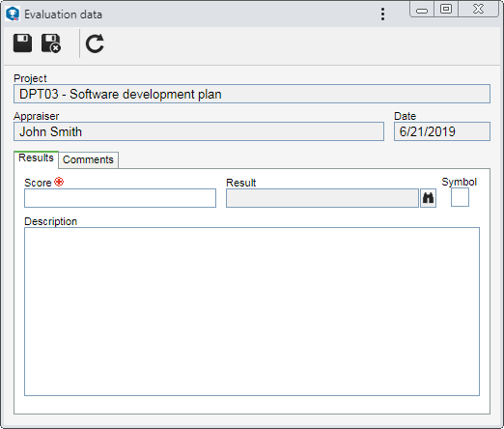Click into the Score input field
The width and height of the screenshot is (504, 429).
pos(120,198)
